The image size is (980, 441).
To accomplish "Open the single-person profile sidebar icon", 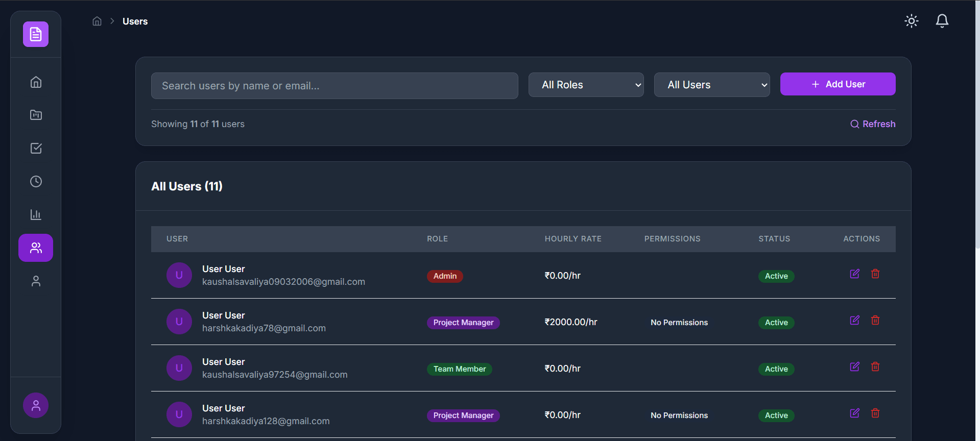I will [36, 281].
